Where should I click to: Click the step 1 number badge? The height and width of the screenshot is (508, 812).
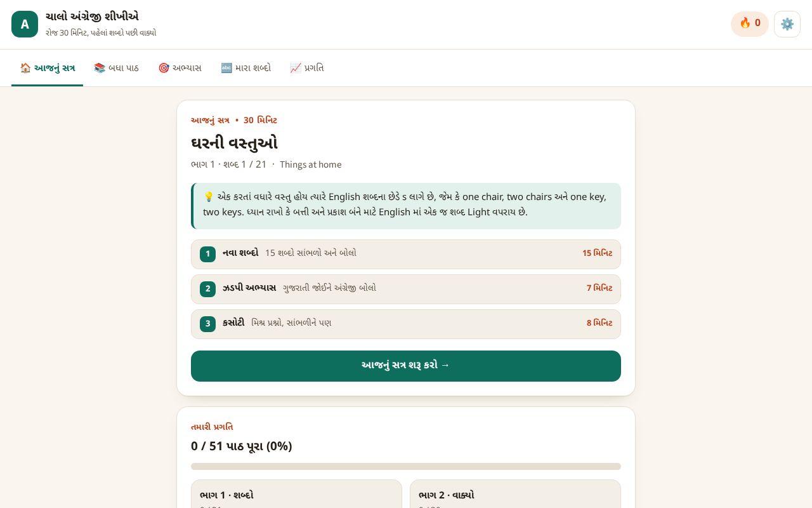tap(207, 254)
